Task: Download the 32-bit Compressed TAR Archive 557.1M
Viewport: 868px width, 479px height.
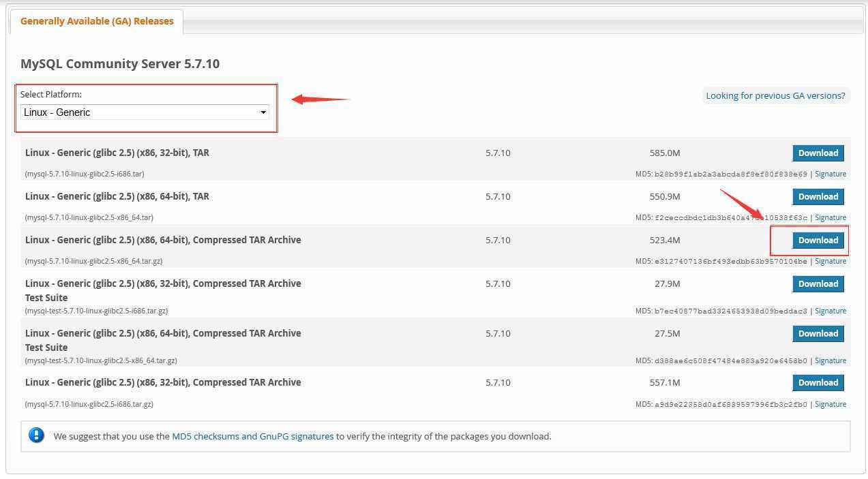Action: point(818,383)
